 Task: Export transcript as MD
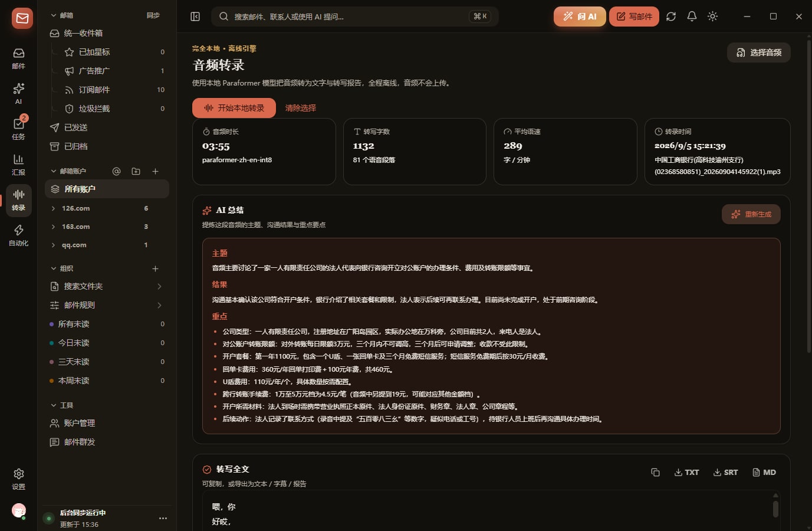(764, 472)
